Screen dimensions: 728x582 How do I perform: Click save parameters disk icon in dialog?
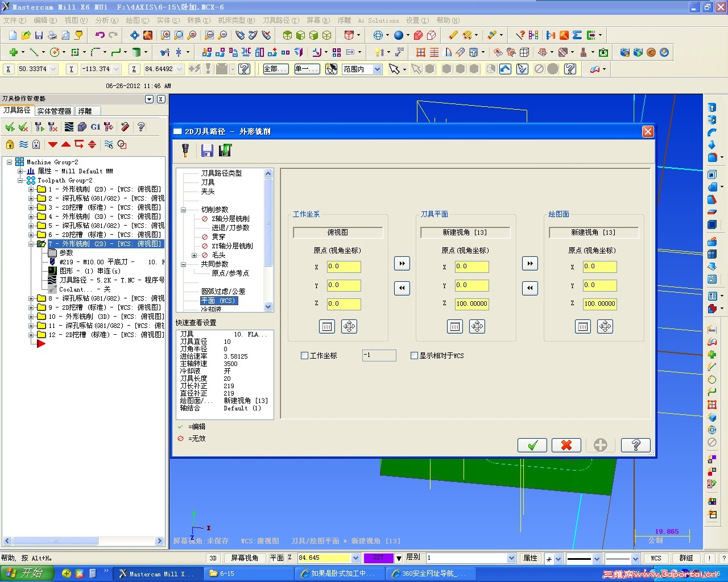point(207,150)
